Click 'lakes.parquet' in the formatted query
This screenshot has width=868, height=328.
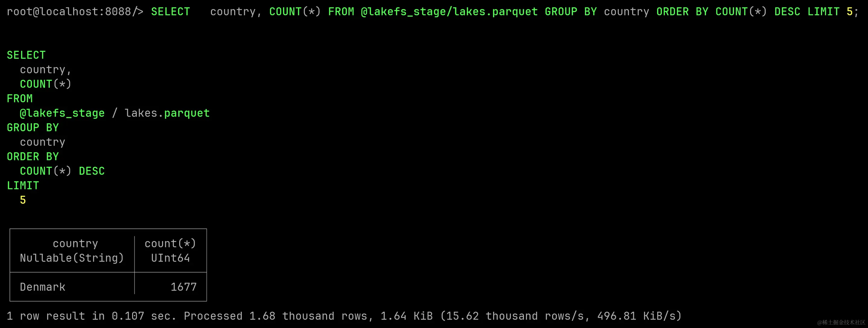167,113
